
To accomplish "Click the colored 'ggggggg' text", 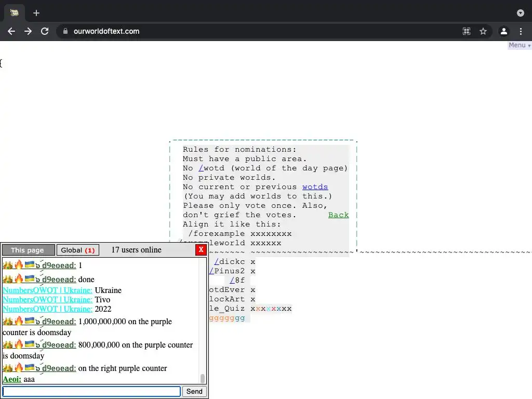I will (x=227, y=318).
